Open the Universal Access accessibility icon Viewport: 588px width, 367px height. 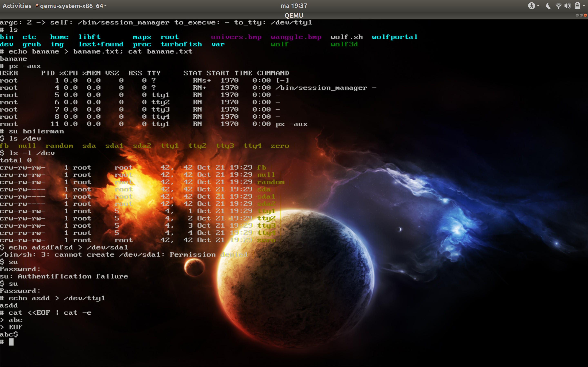[x=531, y=6]
